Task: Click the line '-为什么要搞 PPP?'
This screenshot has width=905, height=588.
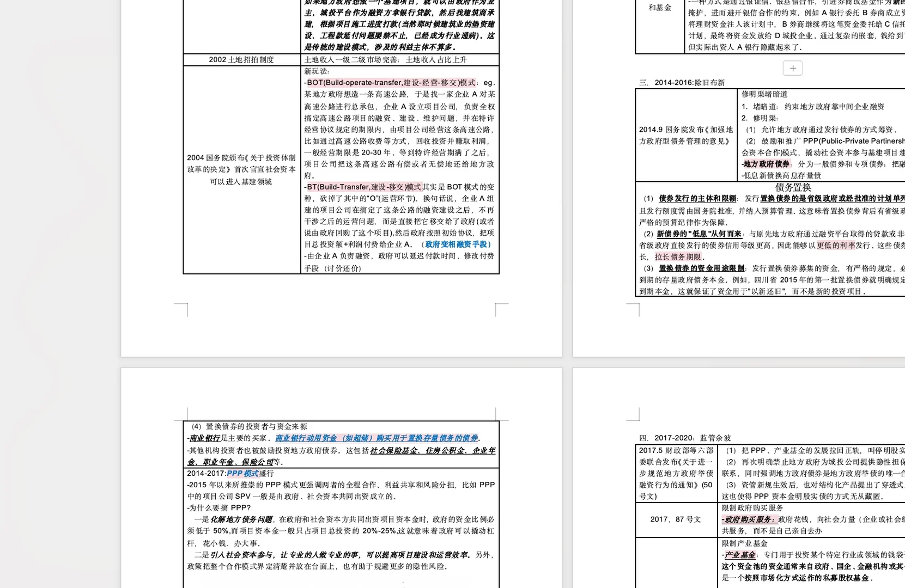Action: 219,508
